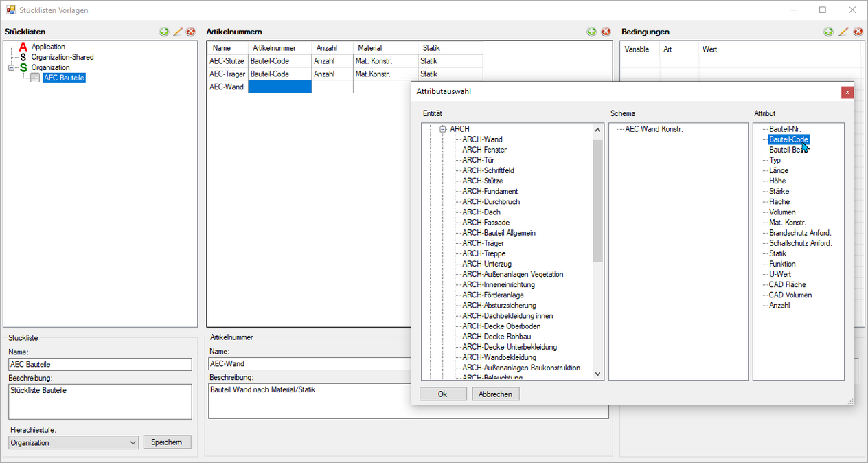The width and height of the screenshot is (868, 463).
Task: Collapse the Organization tree node
Action: (x=11, y=68)
